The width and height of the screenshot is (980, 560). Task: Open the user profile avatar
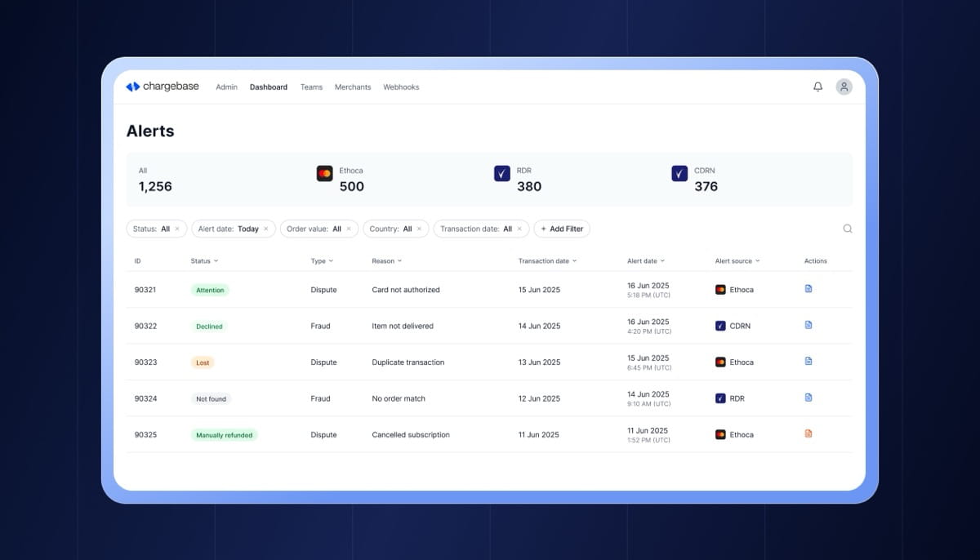tap(844, 87)
